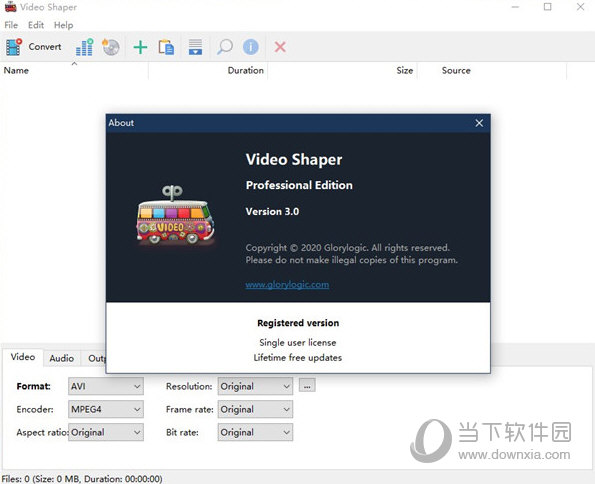Open the File menu
The width and height of the screenshot is (595, 484).
tap(11, 25)
